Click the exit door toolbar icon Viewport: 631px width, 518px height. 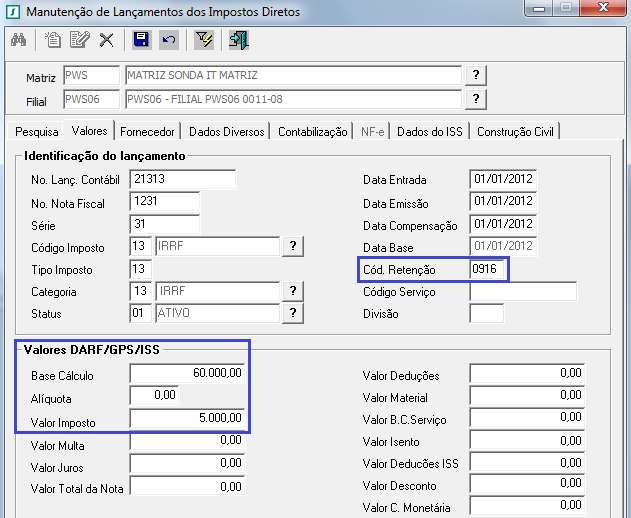(x=239, y=40)
